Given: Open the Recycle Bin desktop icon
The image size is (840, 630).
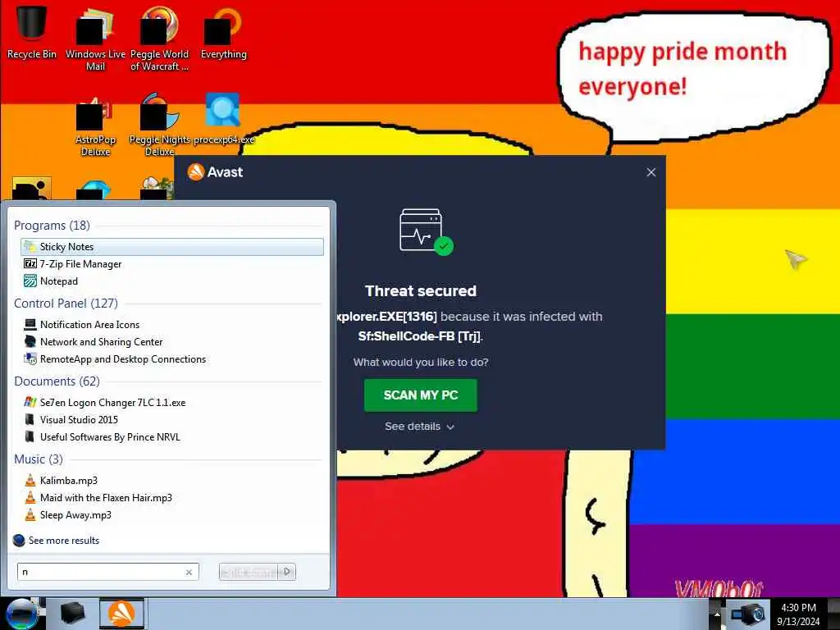Looking at the screenshot, I should click(x=32, y=32).
